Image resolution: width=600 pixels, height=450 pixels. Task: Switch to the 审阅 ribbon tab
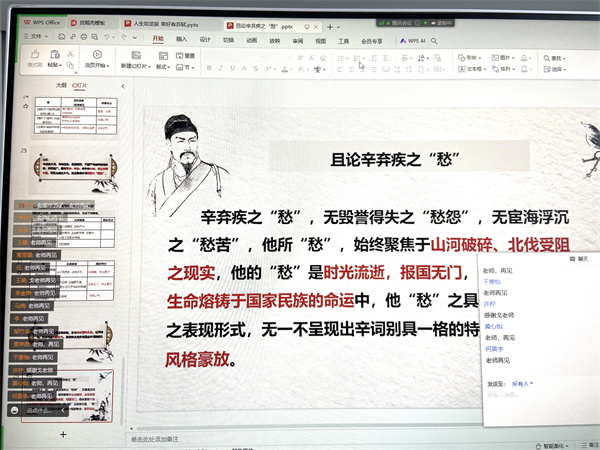(x=298, y=41)
